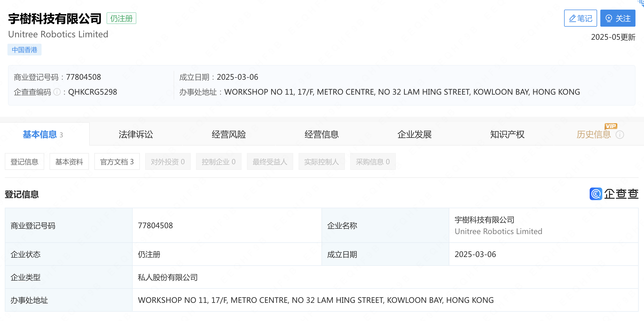Click the 企业类型 row label
Viewport: 644px width, 321px height.
tap(26, 277)
